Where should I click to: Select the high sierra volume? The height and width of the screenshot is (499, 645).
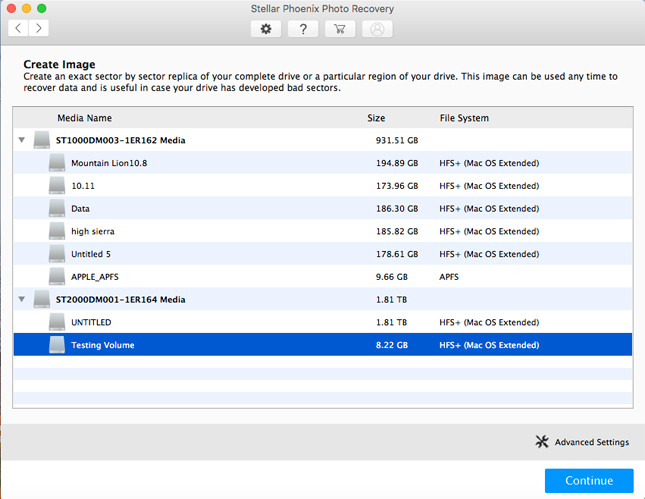(x=323, y=231)
